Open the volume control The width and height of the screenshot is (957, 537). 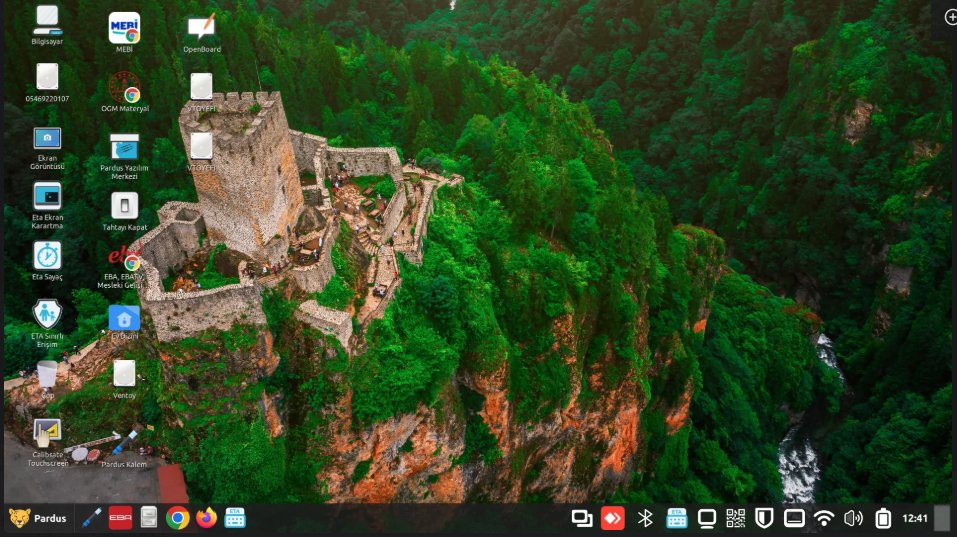click(853, 519)
